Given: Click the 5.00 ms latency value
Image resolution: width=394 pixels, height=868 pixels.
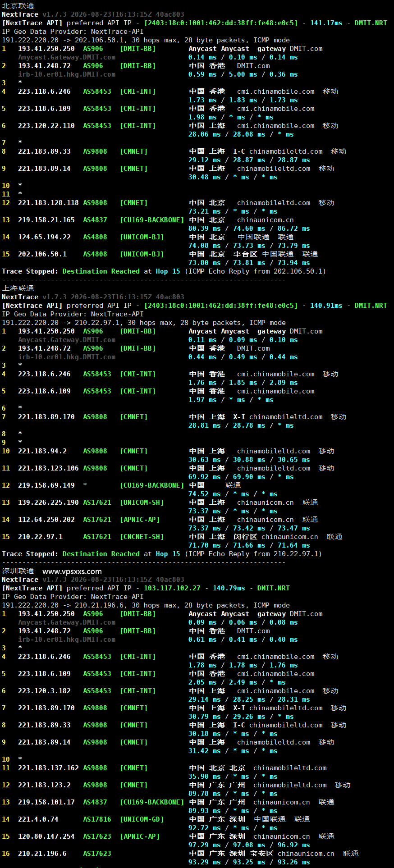Looking at the screenshot, I should coord(243,74).
